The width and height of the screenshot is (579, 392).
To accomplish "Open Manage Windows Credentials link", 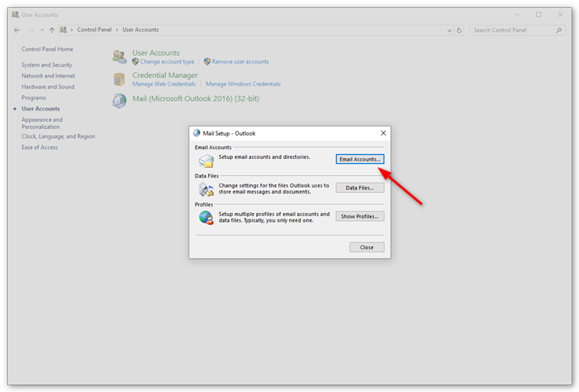I will pyautogui.click(x=243, y=84).
